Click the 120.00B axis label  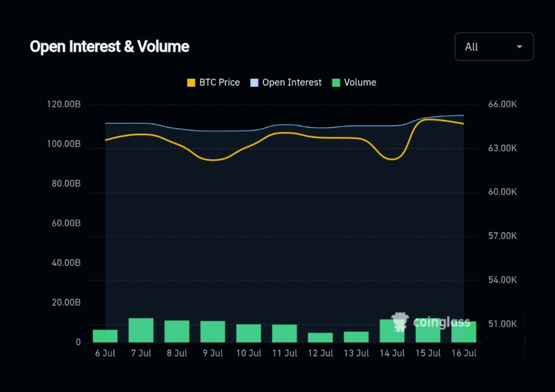click(64, 104)
